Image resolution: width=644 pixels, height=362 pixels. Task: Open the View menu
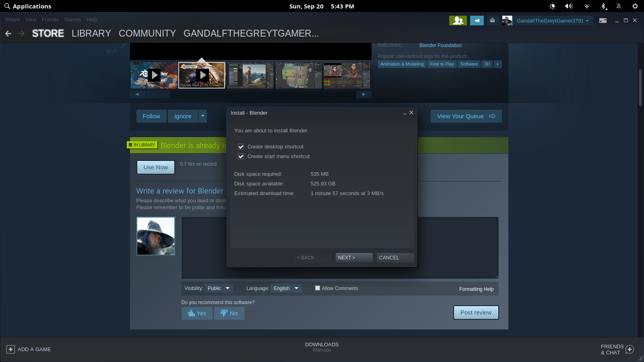[x=31, y=19]
